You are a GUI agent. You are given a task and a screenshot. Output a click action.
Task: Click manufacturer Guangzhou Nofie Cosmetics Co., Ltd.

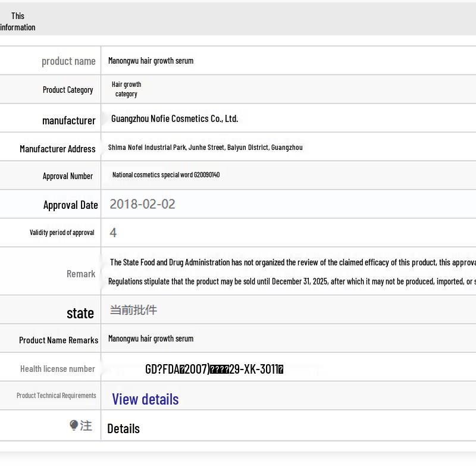click(x=174, y=118)
